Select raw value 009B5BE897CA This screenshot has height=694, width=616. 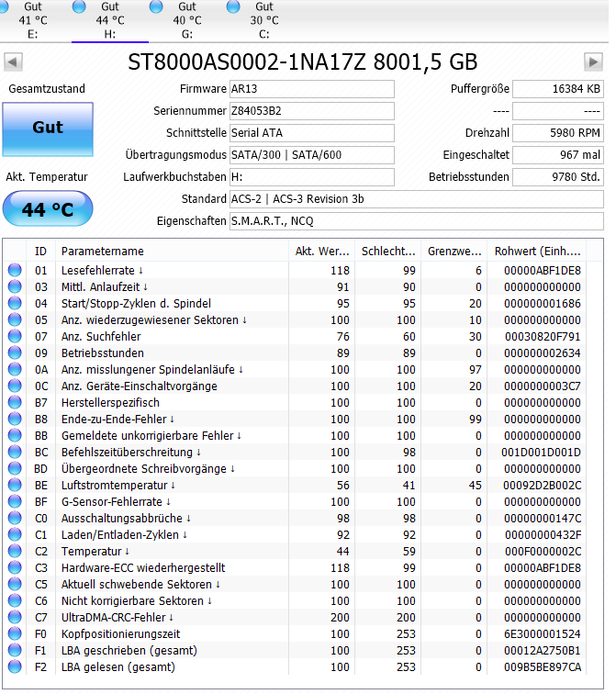click(543, 667)
